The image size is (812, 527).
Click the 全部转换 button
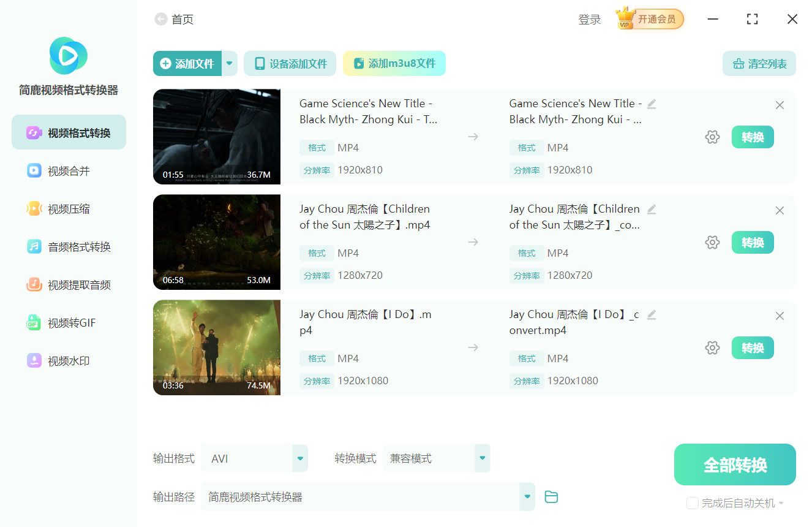coord(735,464)
